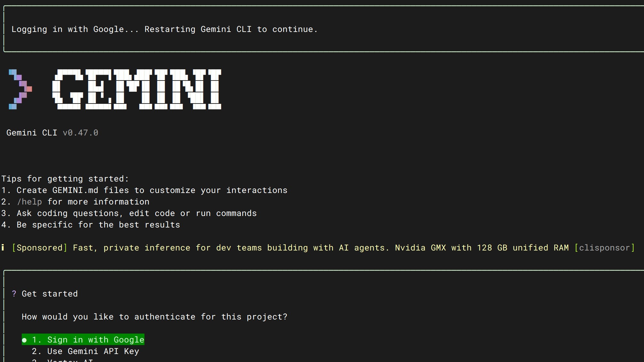Image resolution: width=644 pixels, height=362 pixels.
Task: Click the "Logging in with Google..." message
Action: (165, 29)
